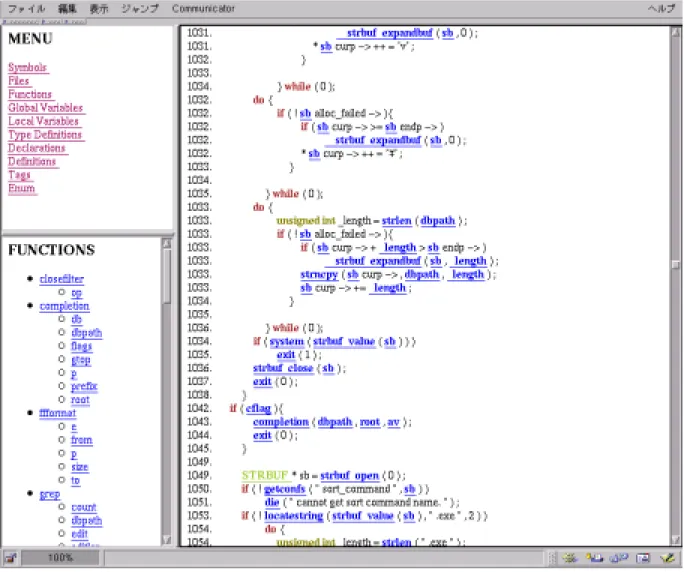Open the Type Definitions link
Screen dimensions: 684x572
[x=45, y=135]
